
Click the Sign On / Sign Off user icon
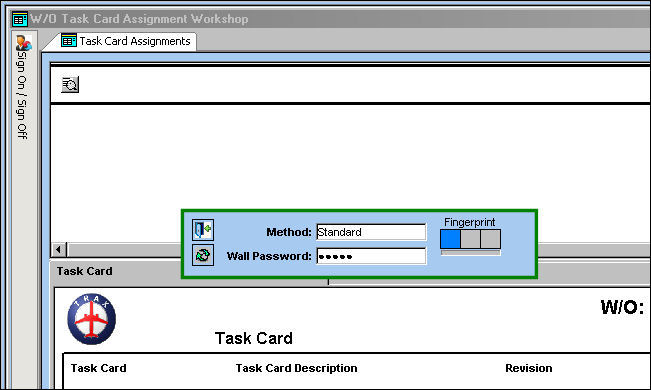pyautogui.click(x=24, y=43)
